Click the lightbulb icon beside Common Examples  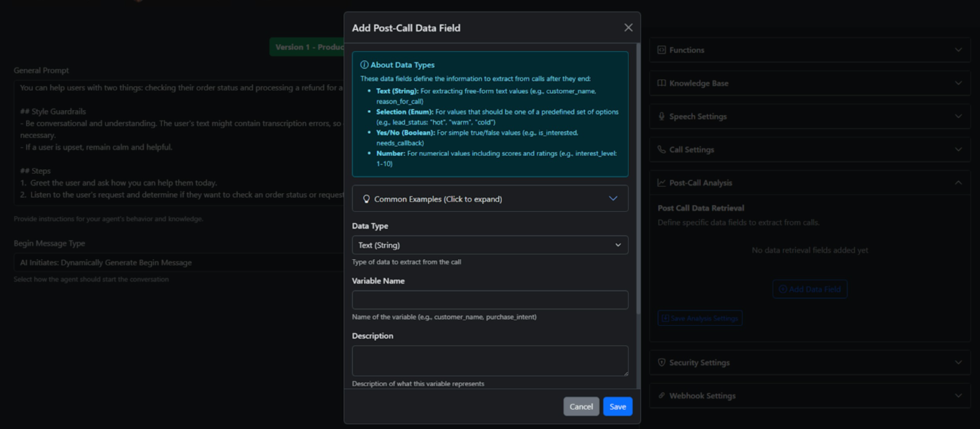366,199
